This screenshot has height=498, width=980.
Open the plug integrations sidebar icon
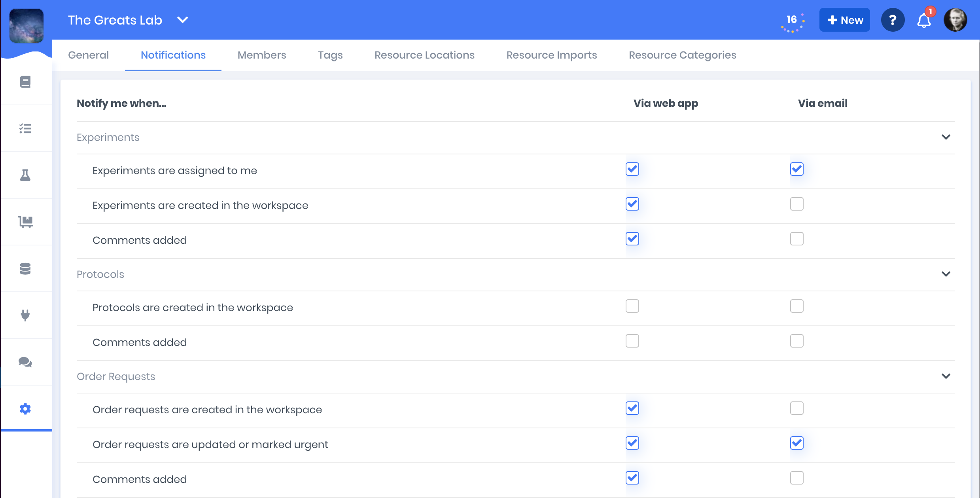[25, 315]
